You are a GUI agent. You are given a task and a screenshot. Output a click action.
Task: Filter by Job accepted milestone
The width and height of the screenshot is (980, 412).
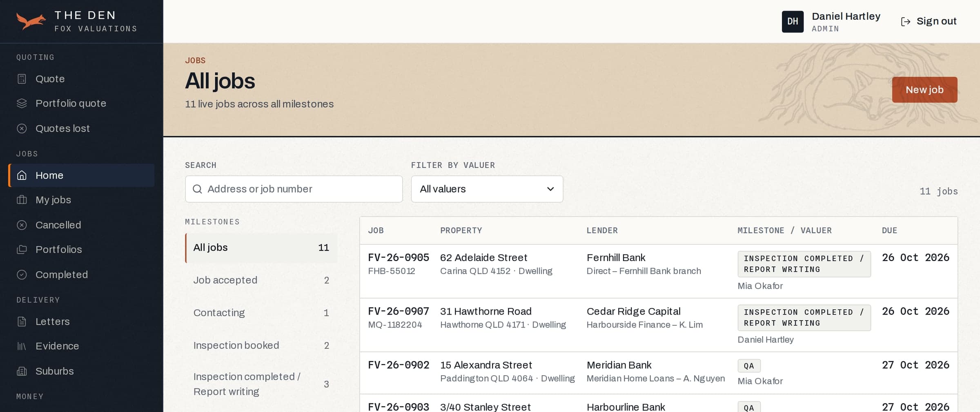pos(261,280)
